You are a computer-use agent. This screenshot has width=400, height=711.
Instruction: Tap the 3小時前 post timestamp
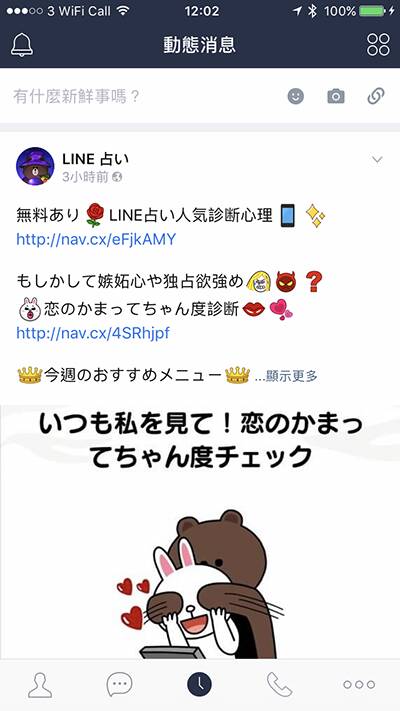(x=85, y=177)
